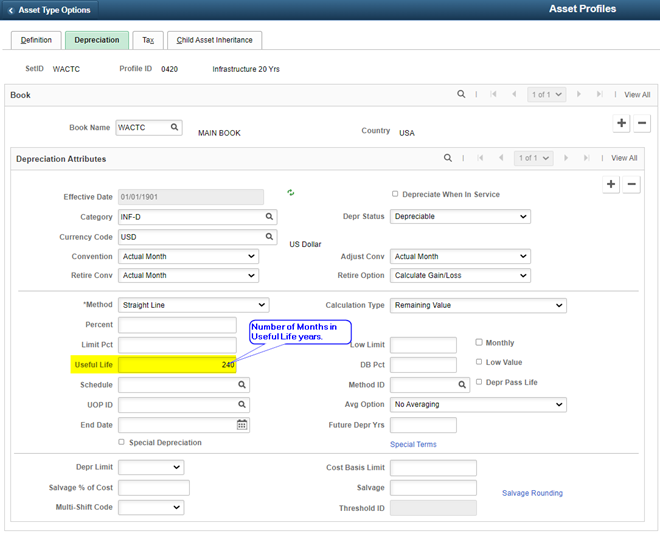This screenshot has height=534, width=660.
Task: Open UOP ID lookup magnifier
Action: tap(242, 404)
